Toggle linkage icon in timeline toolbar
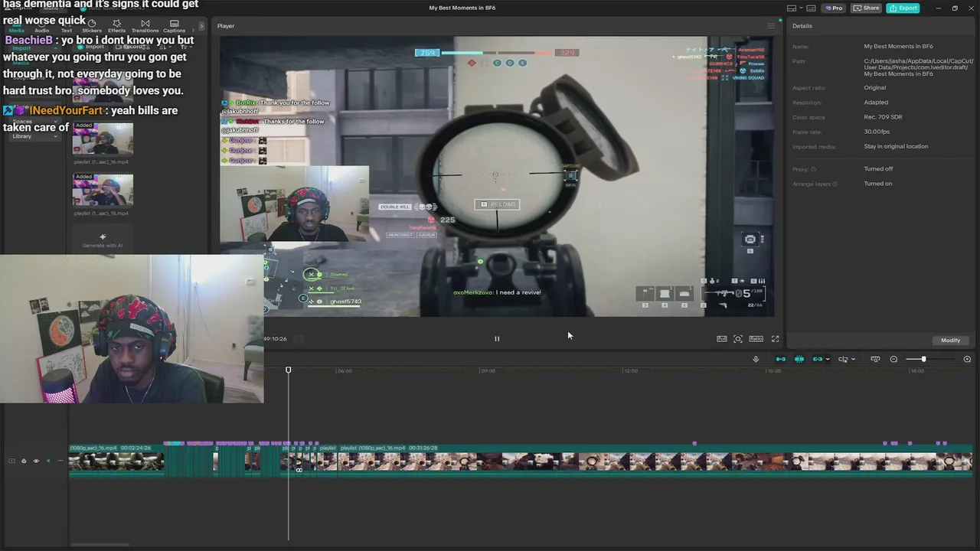 tap(818, 359)
